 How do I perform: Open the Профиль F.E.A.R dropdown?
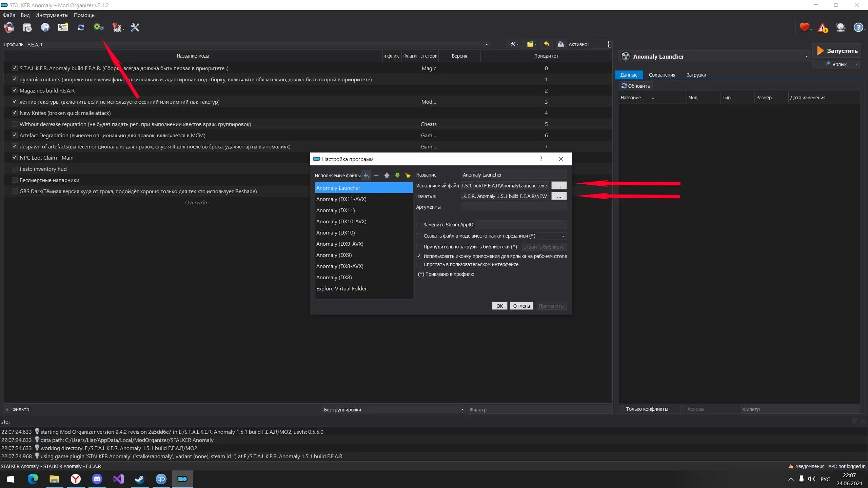pyautogui.click(x=258, y=44)
